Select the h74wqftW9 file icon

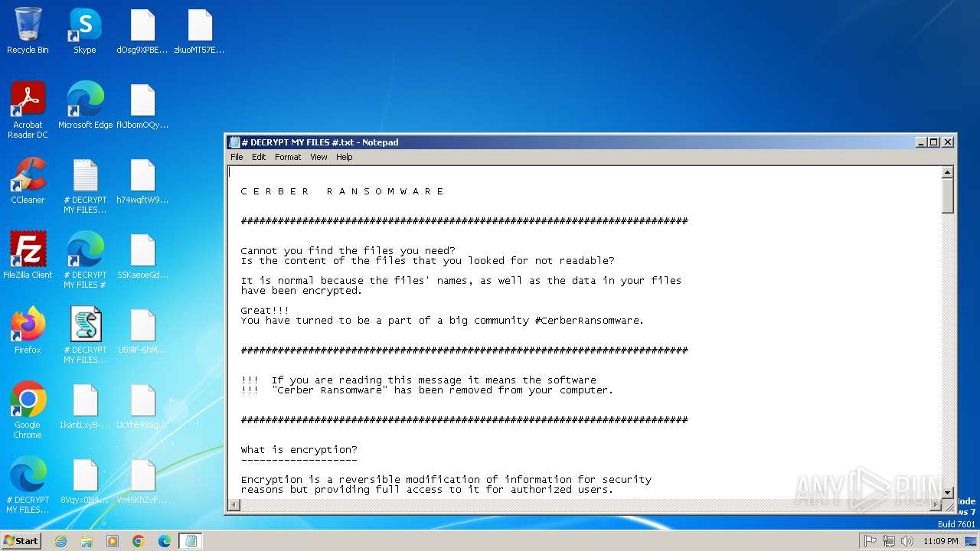[142, 181]
